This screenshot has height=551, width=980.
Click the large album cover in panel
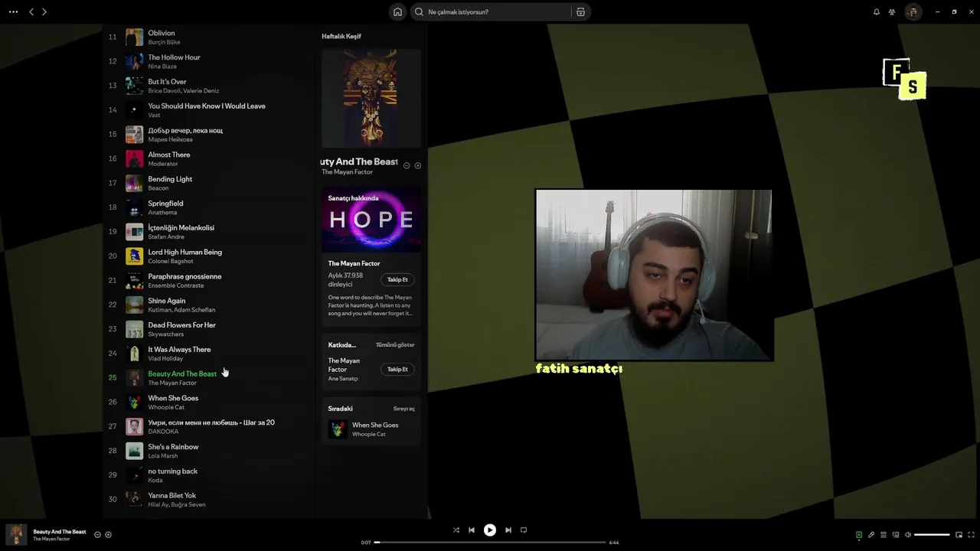[x=371, y=98]
